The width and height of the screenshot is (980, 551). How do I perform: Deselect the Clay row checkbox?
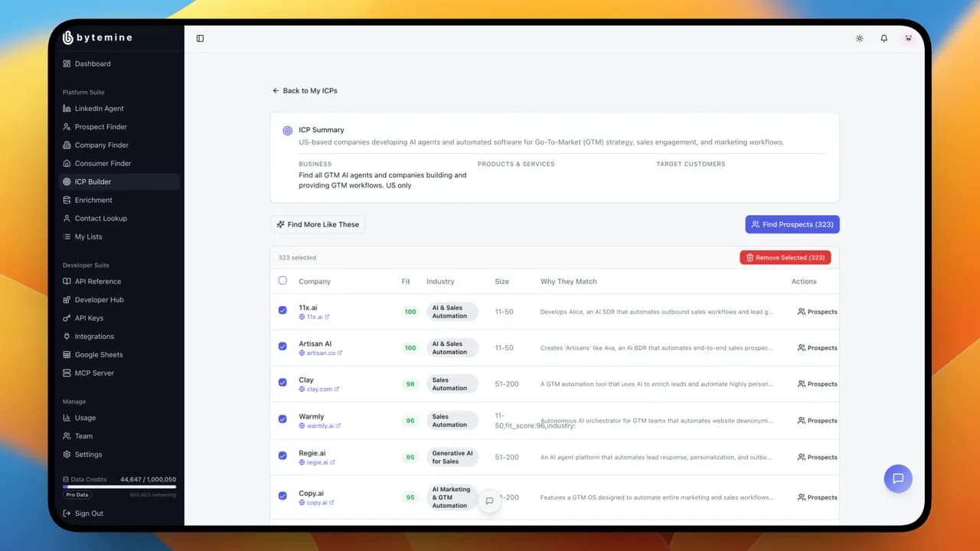tap(283, 383)
